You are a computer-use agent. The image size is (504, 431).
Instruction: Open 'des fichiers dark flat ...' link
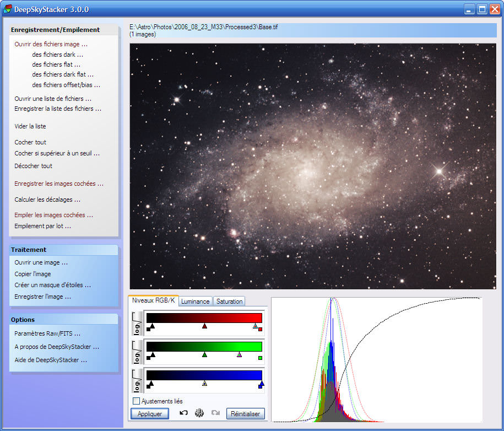(63, 74)
